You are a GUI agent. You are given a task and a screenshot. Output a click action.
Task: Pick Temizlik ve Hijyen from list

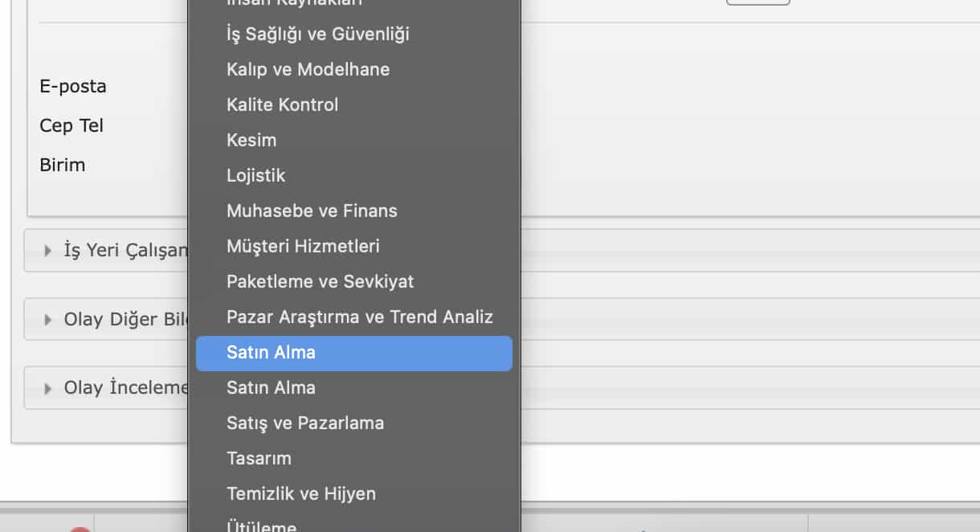pyautogui.click(x=300, y=494)
